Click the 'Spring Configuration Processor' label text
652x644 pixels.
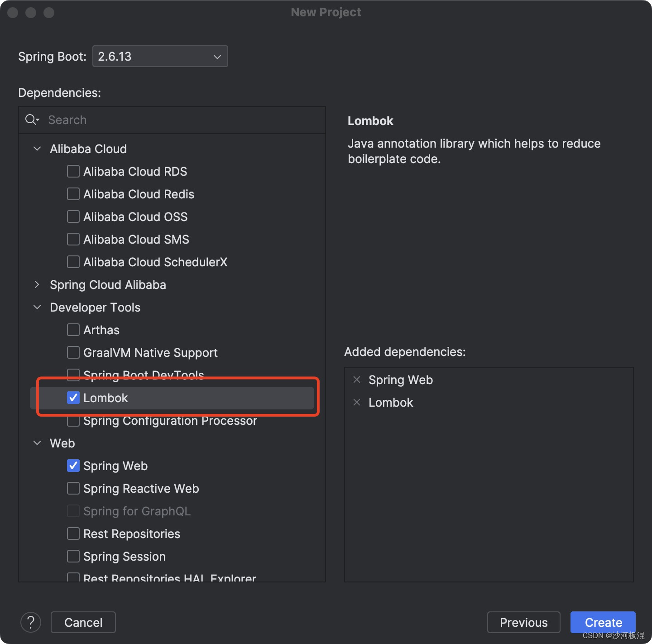coord(170,422)
